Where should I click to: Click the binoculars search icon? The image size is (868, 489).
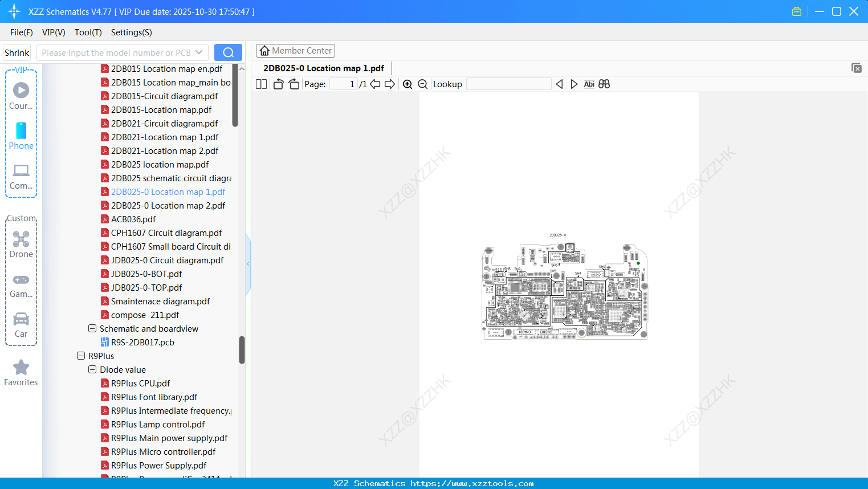tap(604, 84)
